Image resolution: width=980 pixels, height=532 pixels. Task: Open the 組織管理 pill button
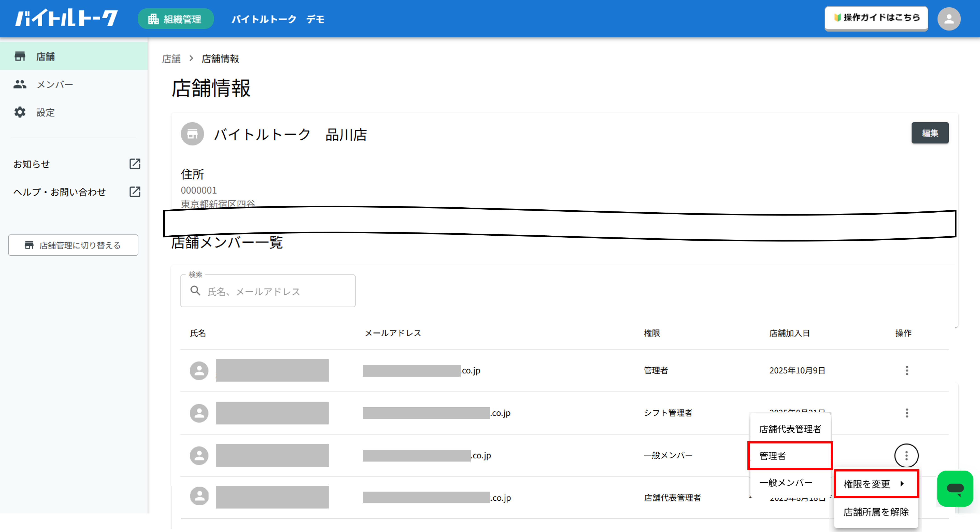click(175, 19)
